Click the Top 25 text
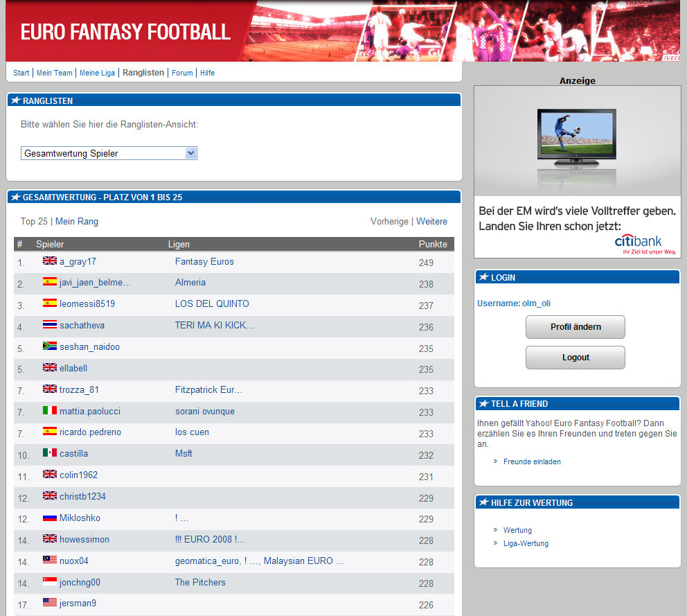687x616 pixels. click(34, 222)
